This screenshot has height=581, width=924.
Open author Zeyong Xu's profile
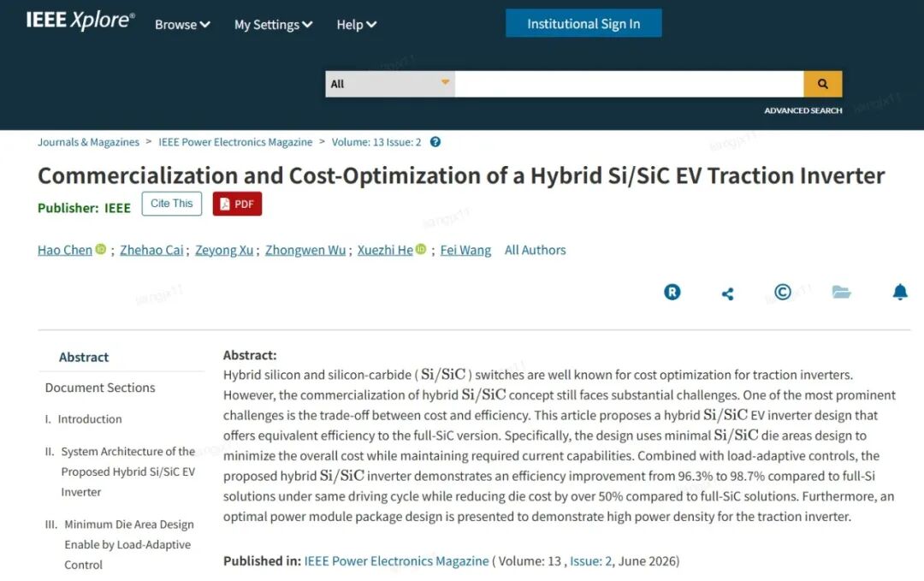click(224, 250)
